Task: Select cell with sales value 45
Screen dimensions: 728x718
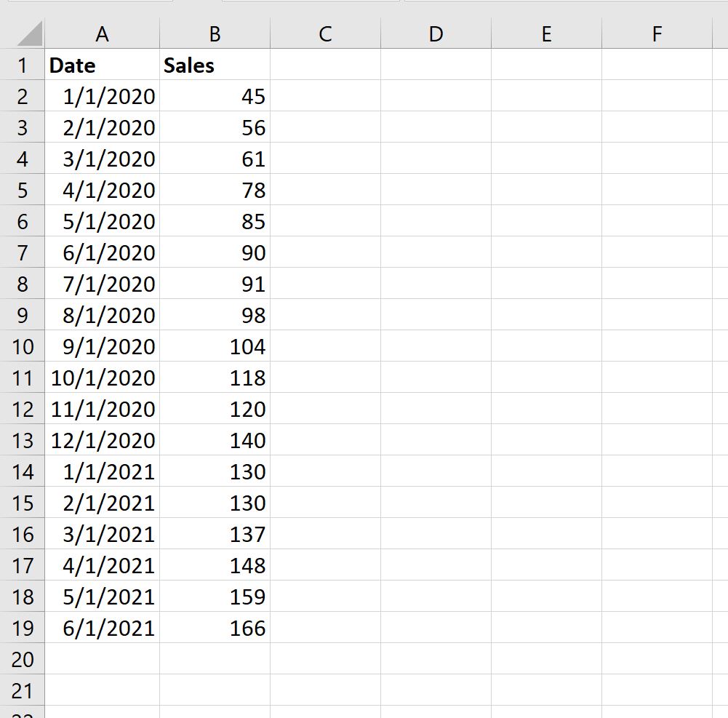Action: pyautogui.click(x=215, y=96)
